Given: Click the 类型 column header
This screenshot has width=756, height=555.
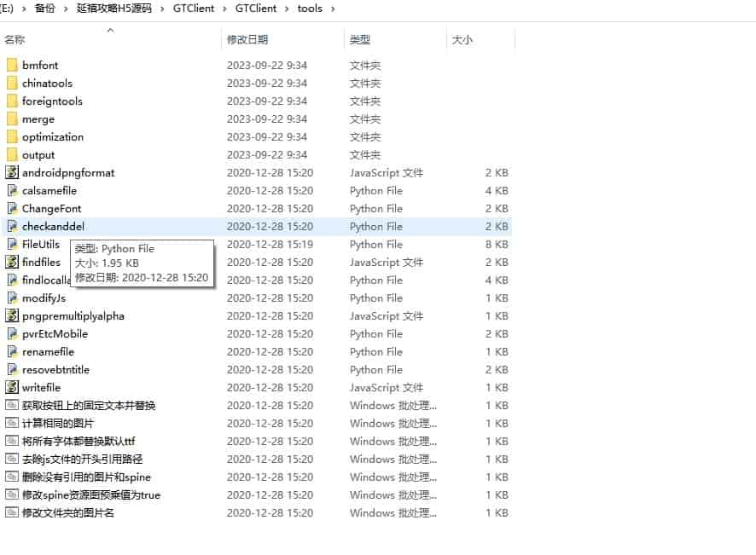Looking at the screenshot, I should (x=360, y=40).
